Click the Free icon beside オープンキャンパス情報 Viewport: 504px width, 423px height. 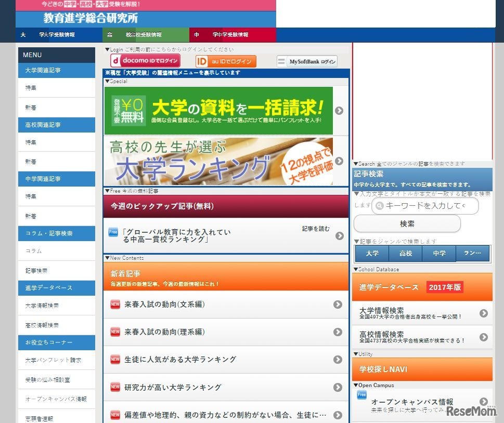click(361, 395)
